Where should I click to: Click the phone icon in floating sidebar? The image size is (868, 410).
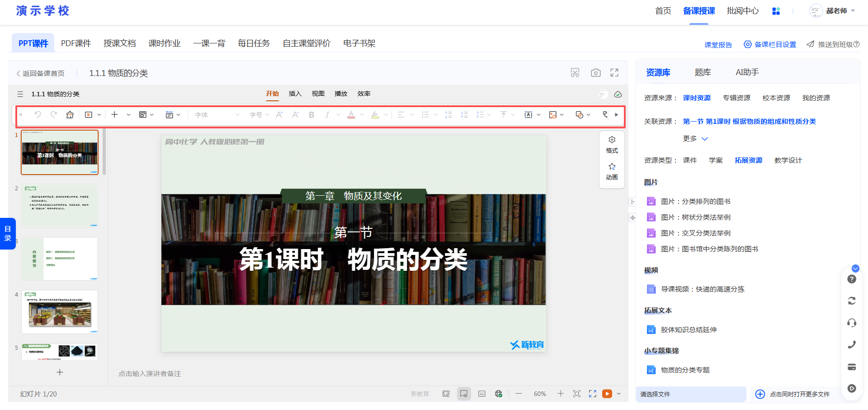tap(852, 345)
